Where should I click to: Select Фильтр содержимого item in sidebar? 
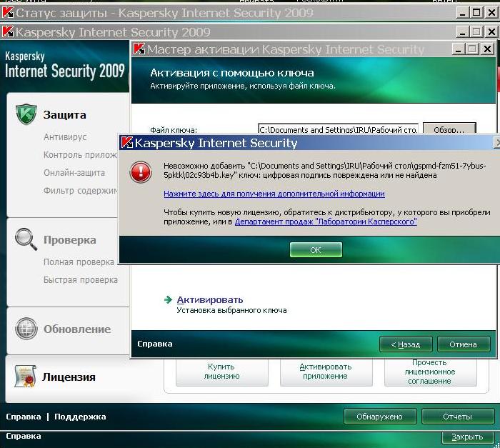pos(80,191)
